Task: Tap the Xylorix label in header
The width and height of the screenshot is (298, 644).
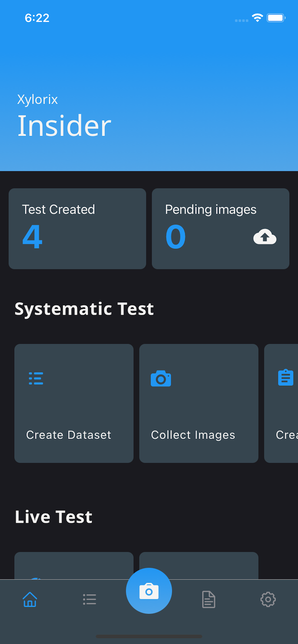Action: point(38,99)
